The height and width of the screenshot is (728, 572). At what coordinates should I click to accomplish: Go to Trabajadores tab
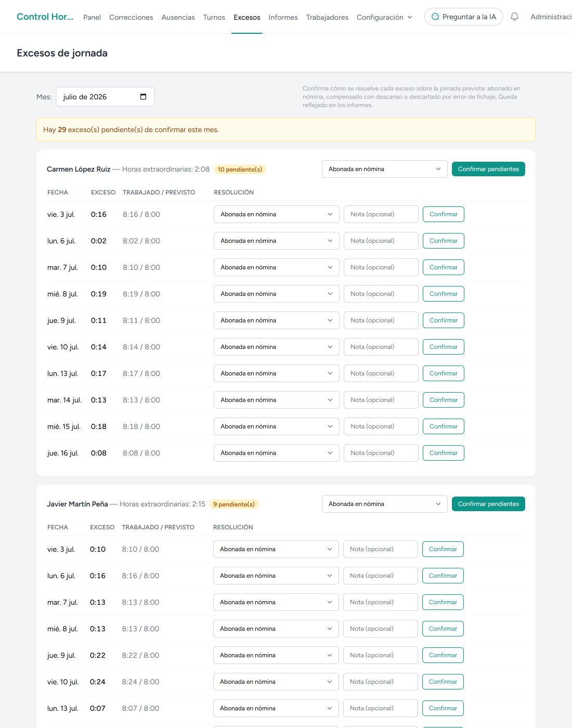tap(327, 17)
